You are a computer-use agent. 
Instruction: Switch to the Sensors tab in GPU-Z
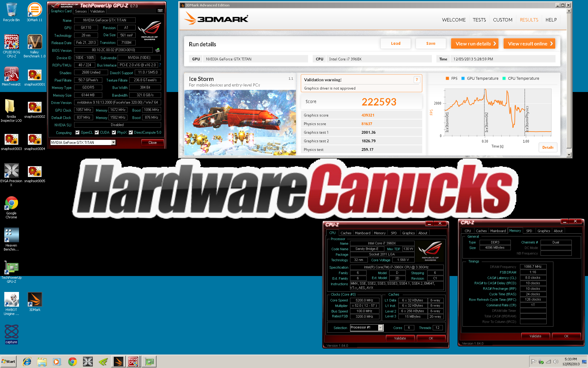point(81,11)
